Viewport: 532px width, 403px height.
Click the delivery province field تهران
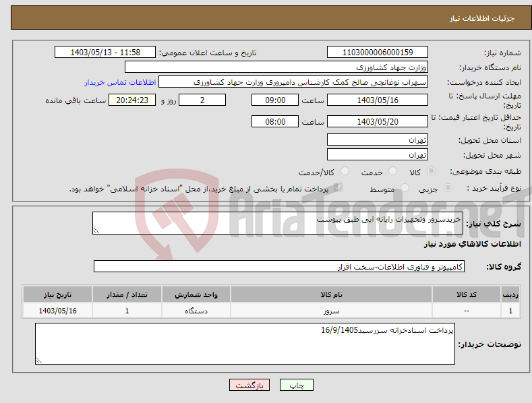[378, 139]
